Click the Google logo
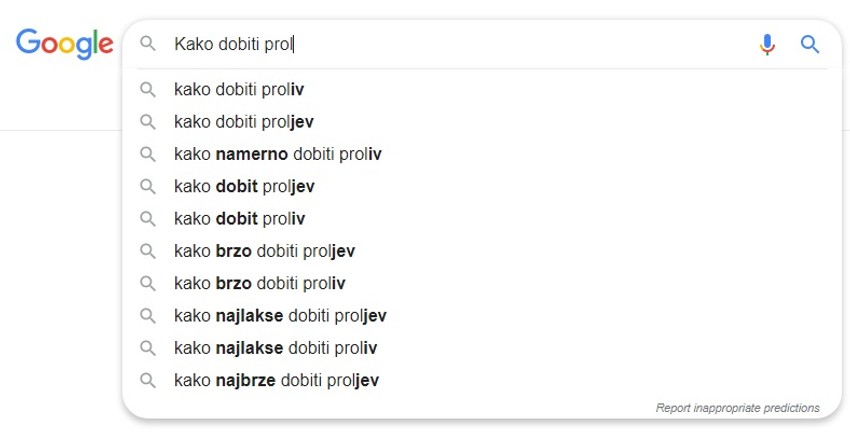This screenshot has width=850, height=432. [64, 44]
